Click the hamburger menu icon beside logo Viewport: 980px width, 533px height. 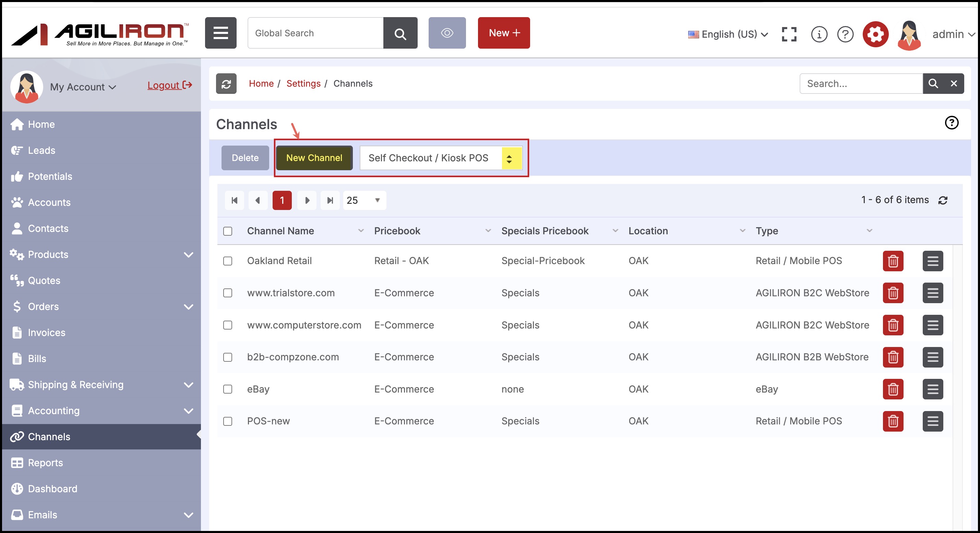pos(220,33)
